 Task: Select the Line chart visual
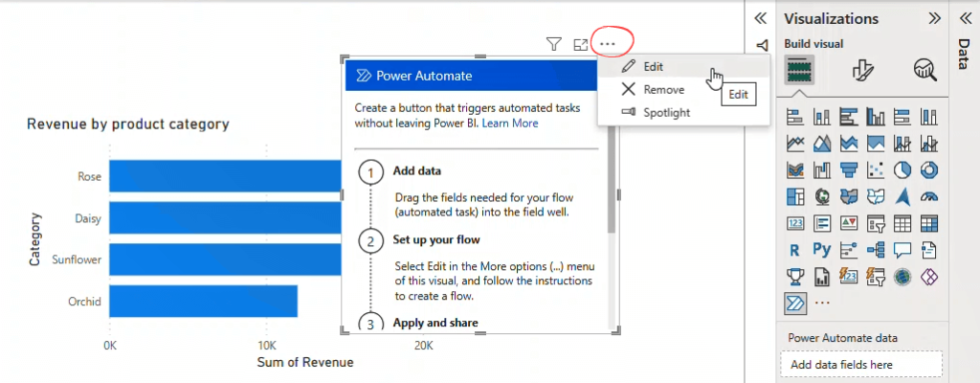tap(795, 144)
